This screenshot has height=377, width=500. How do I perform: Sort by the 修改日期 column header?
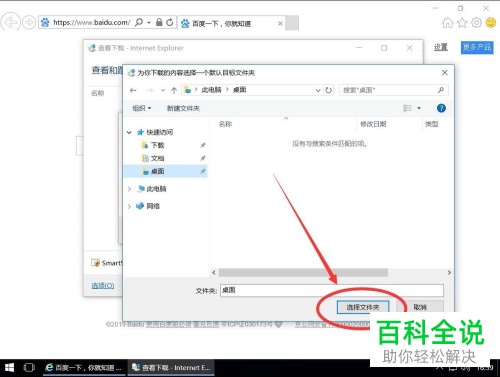373,124
